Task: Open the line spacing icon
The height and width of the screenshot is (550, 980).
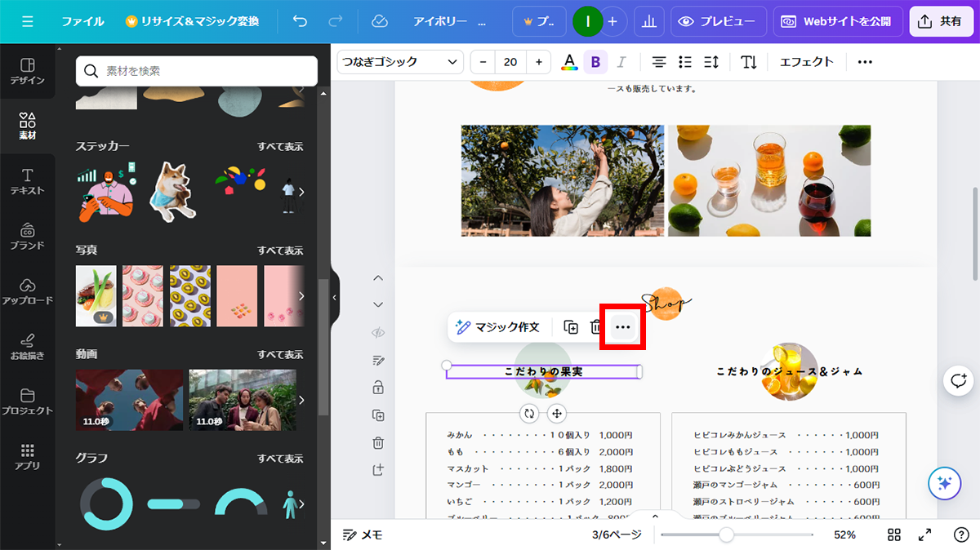Action: click(x=710, y=62)
